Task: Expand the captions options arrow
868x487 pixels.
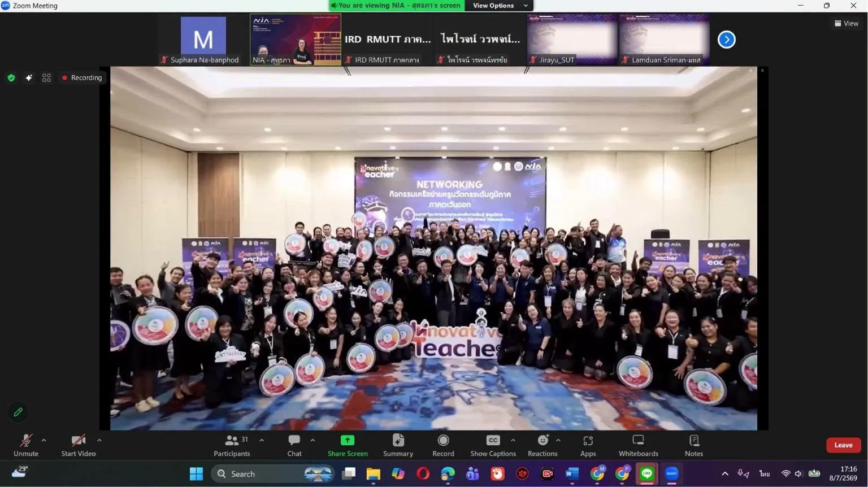Action: pos(513,440)
